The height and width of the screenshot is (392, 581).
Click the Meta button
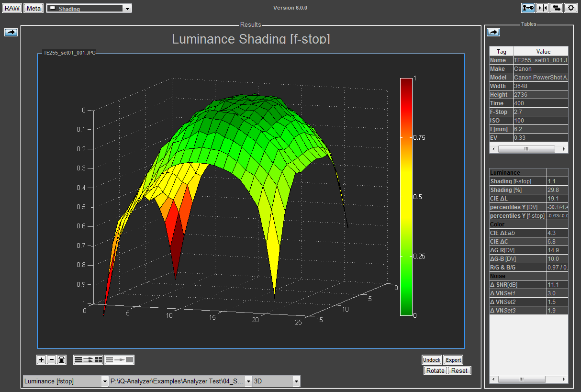coord(34,8)
